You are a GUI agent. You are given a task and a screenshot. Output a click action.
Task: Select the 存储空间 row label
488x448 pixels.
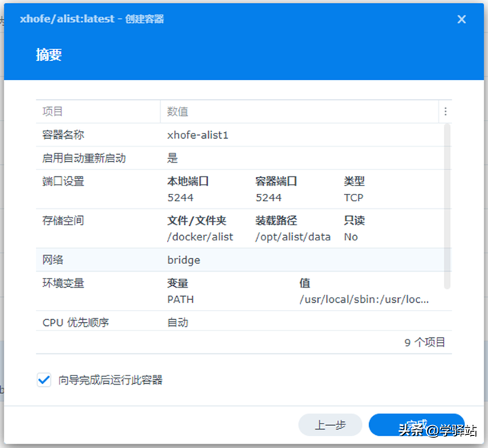click(63, 221)
